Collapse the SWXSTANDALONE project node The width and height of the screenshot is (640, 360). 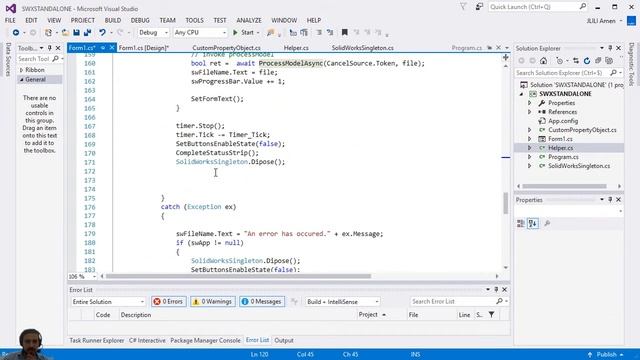[x=521, y=94]
